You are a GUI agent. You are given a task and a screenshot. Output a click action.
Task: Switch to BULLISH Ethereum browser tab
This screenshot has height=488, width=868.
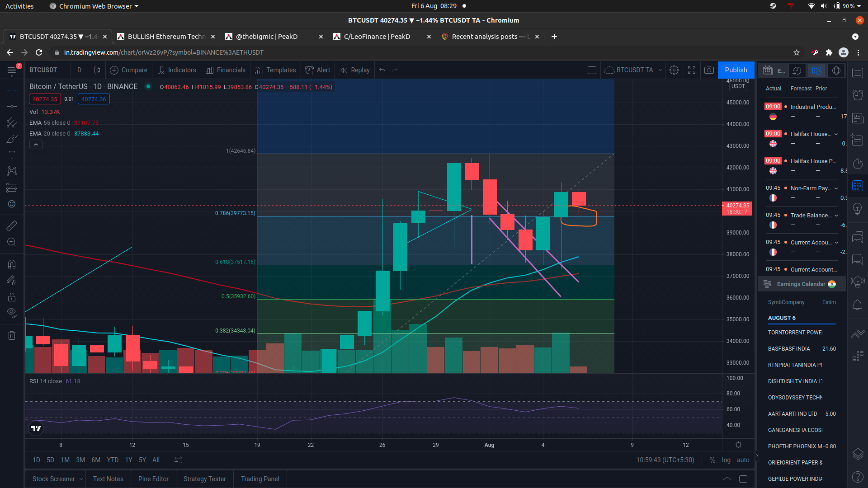click(166, 37)
